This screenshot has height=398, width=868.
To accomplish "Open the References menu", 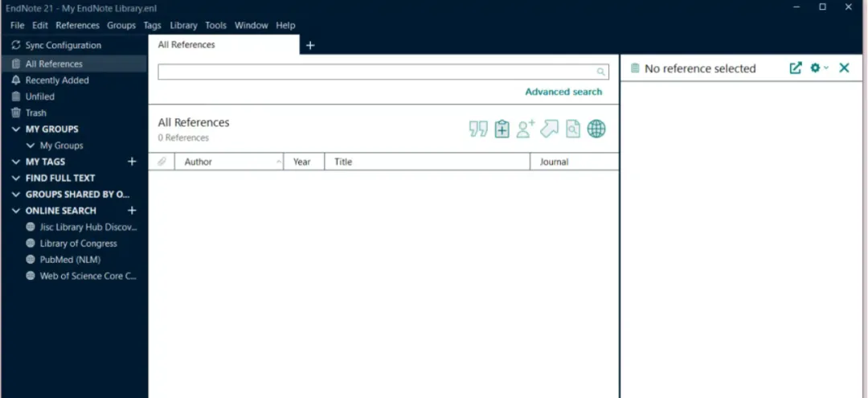I will click(77, 26).
